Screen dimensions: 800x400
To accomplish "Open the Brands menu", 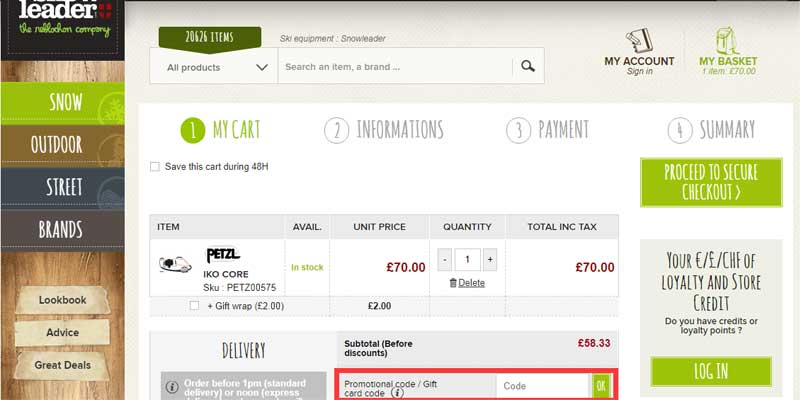I will click(x=63, y=230).
